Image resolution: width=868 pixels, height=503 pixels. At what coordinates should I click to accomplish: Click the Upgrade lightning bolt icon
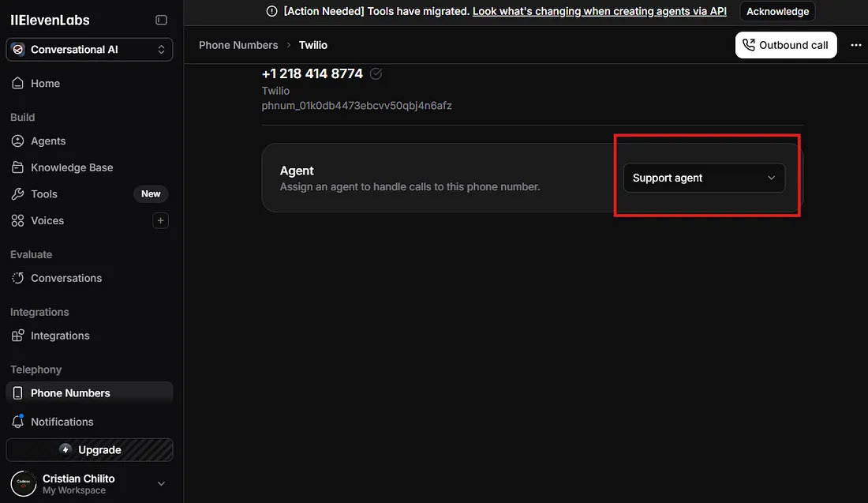click(x=65, y=449)
